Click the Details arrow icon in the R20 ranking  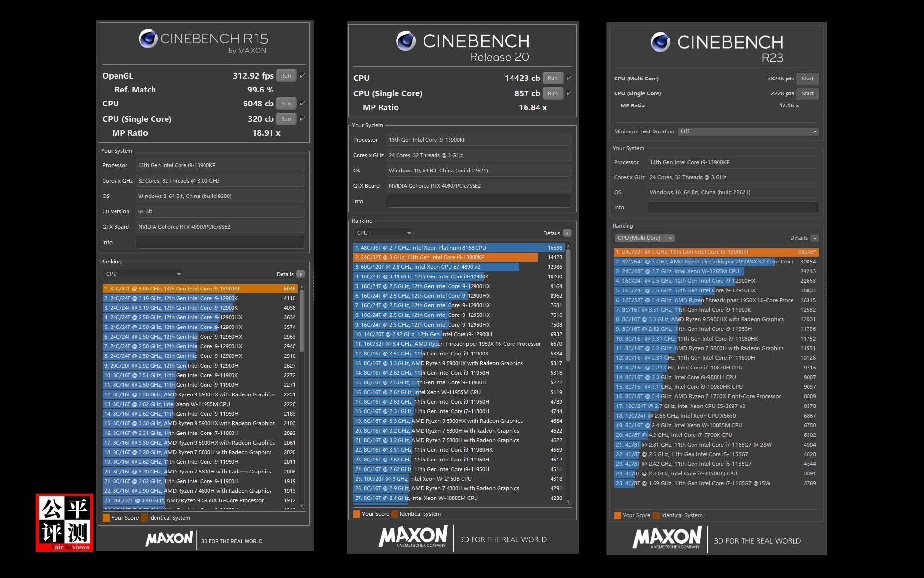pyautogui.click(x=567, y=233)
